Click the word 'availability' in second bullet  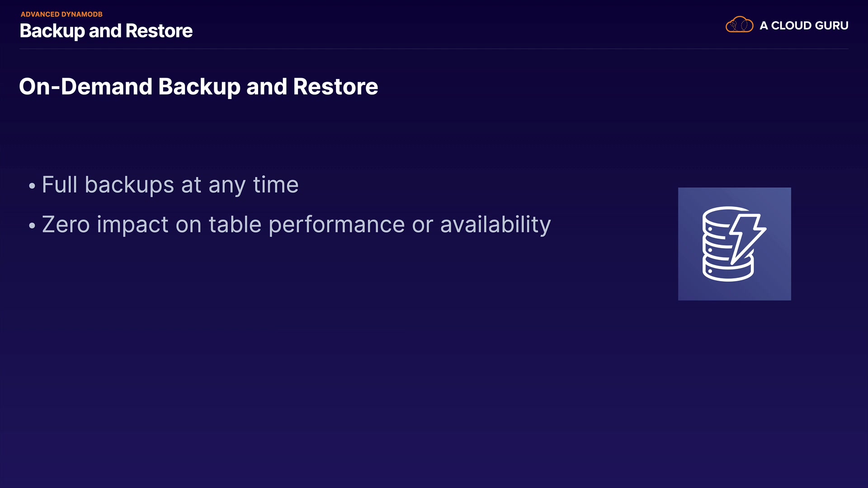tap(495, 225)
